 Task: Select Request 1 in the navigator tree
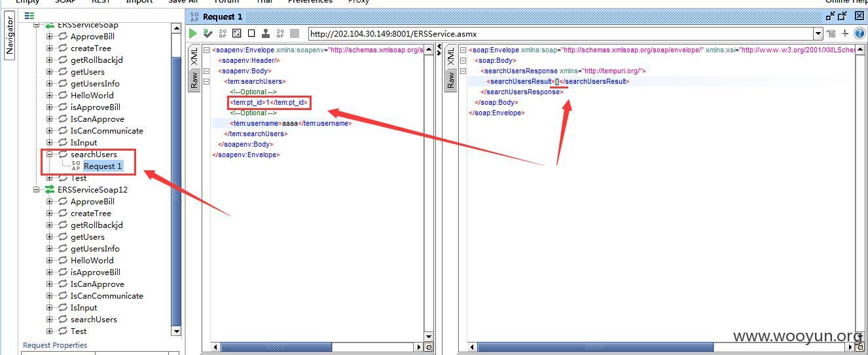[x=103, y=166]
